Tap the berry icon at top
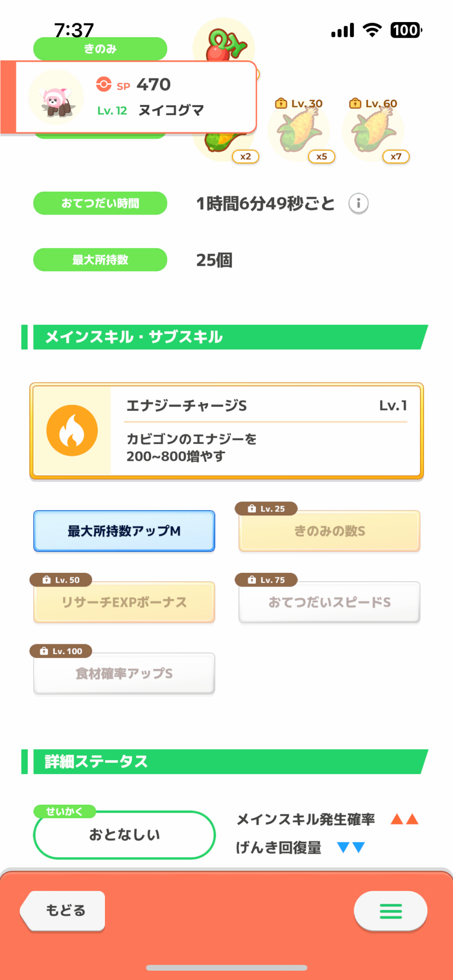The width and height of the screenshot is (453, 980). tap(224, 43)
